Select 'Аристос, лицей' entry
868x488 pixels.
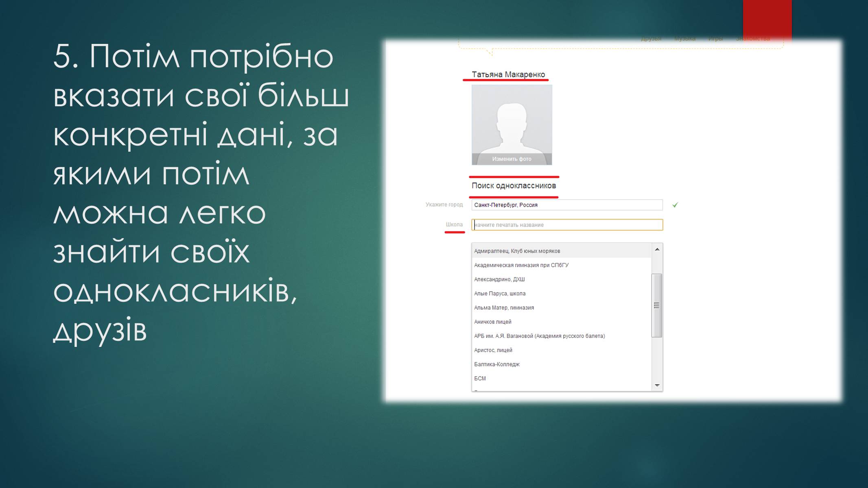[562, 350]
